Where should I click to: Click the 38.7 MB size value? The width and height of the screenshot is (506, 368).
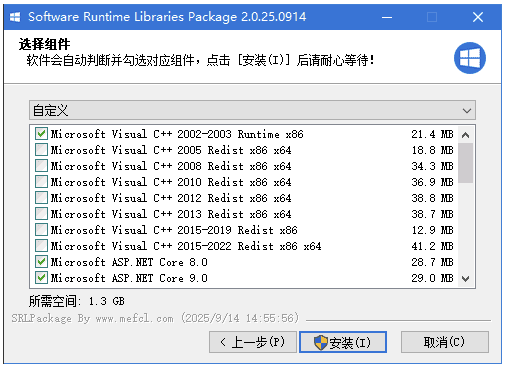tap(432, 214)
